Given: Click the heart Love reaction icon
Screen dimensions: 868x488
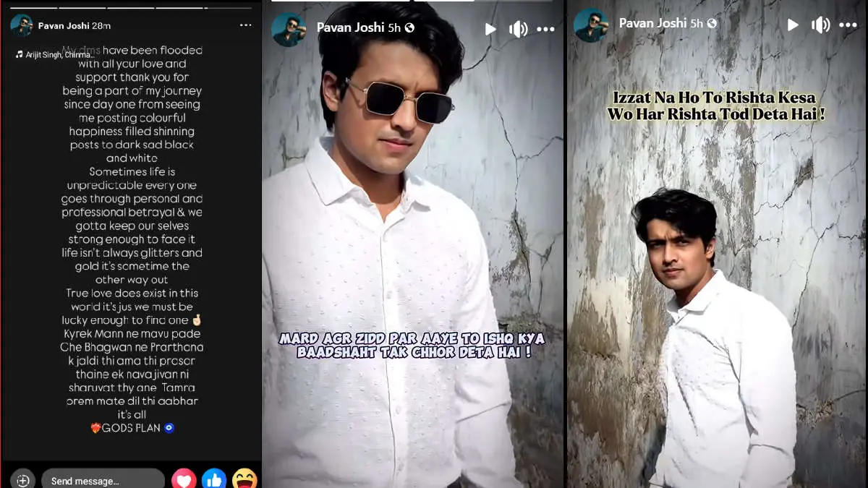Looking at the screenshot, I should tap(184, 479).
